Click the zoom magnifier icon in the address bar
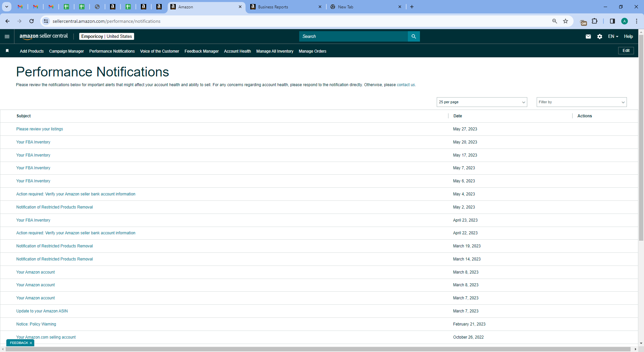Viewport: 644px width, 352px height. (555, 21)
